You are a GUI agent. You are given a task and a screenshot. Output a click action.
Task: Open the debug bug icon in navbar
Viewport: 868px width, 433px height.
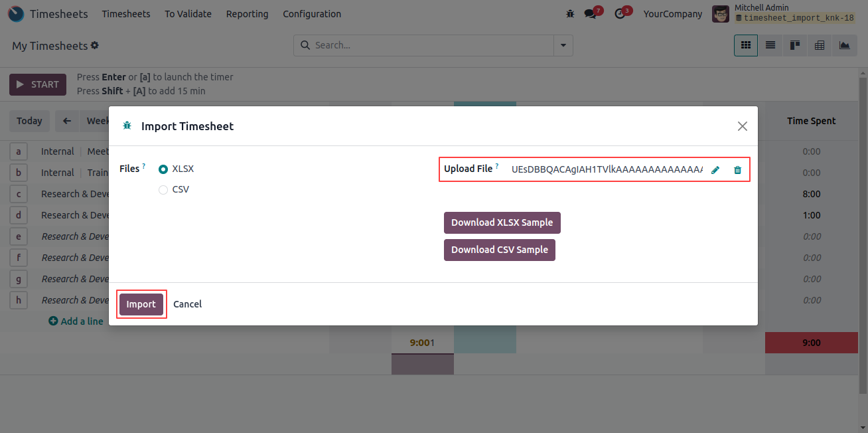coord(570,14)
